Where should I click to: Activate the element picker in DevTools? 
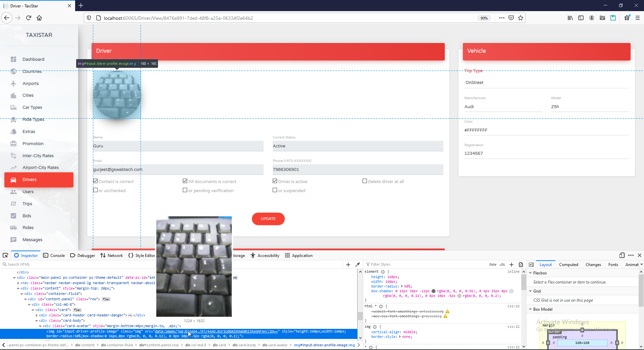5,256
